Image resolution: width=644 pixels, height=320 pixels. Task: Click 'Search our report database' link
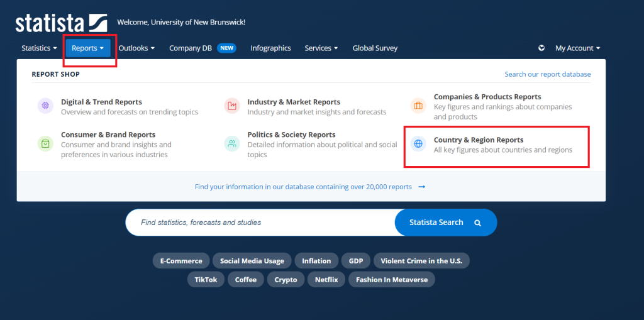pos(548,74)
